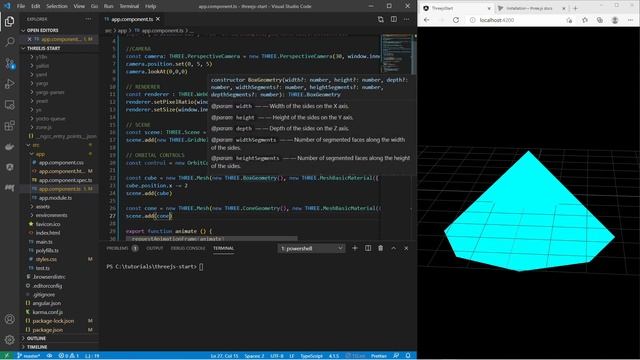Open the Terminal menu
This screenshot has height=360, width=640.
pos(129,6)
